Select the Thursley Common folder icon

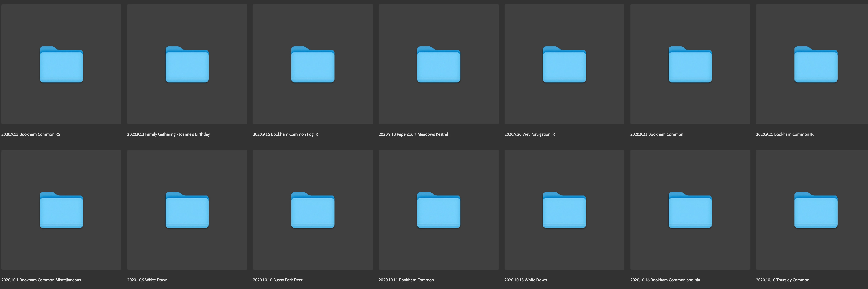pos(816,210)
